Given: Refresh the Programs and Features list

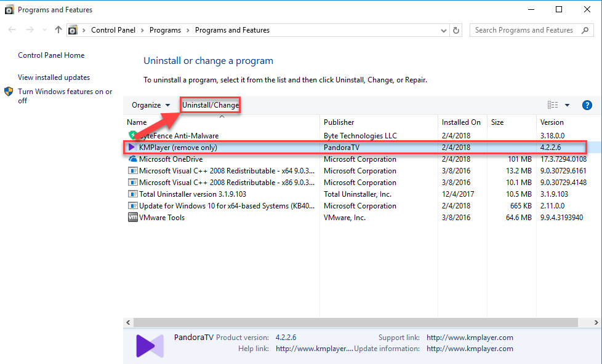Looking at the screenshot, I should (456, 30).
